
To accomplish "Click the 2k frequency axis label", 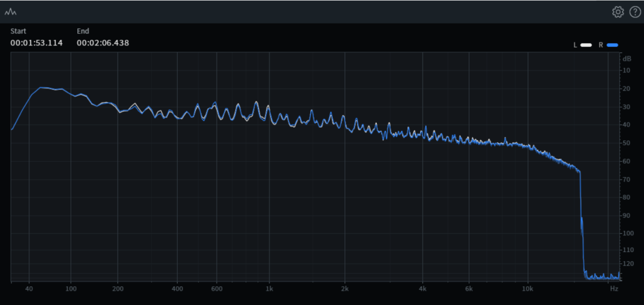I will (x=345, y=288).
